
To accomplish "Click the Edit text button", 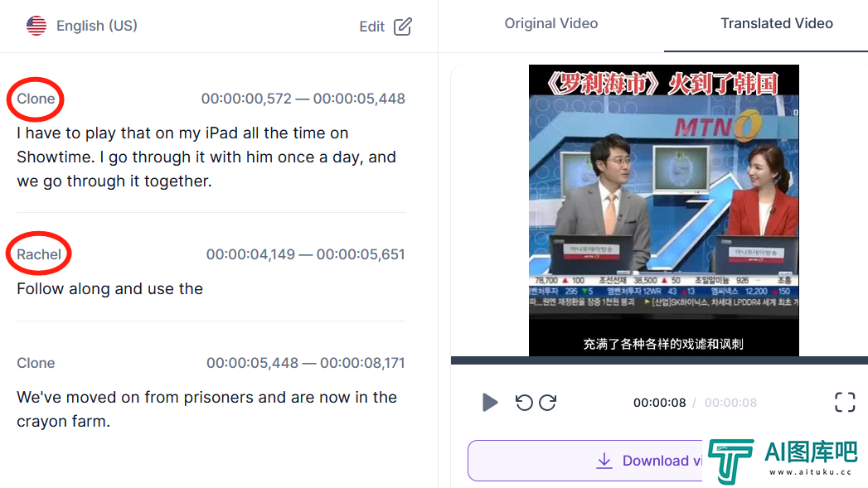I will (x=371, y=27).
